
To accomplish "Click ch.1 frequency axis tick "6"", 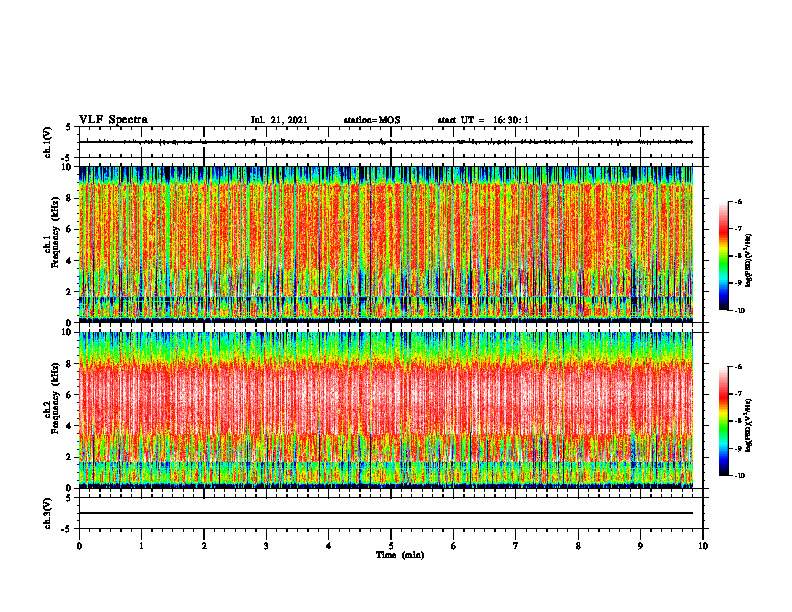I will [x=69, y=229].
